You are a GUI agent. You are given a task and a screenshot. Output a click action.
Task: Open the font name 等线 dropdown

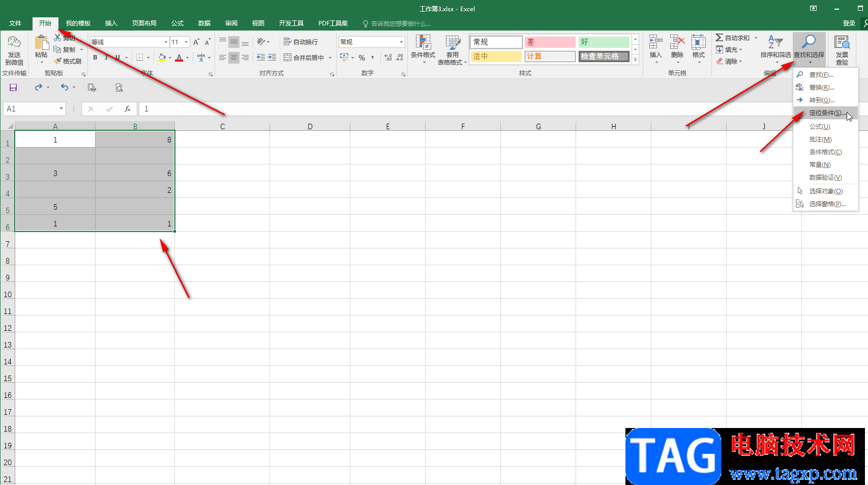(x=166, y=42)
